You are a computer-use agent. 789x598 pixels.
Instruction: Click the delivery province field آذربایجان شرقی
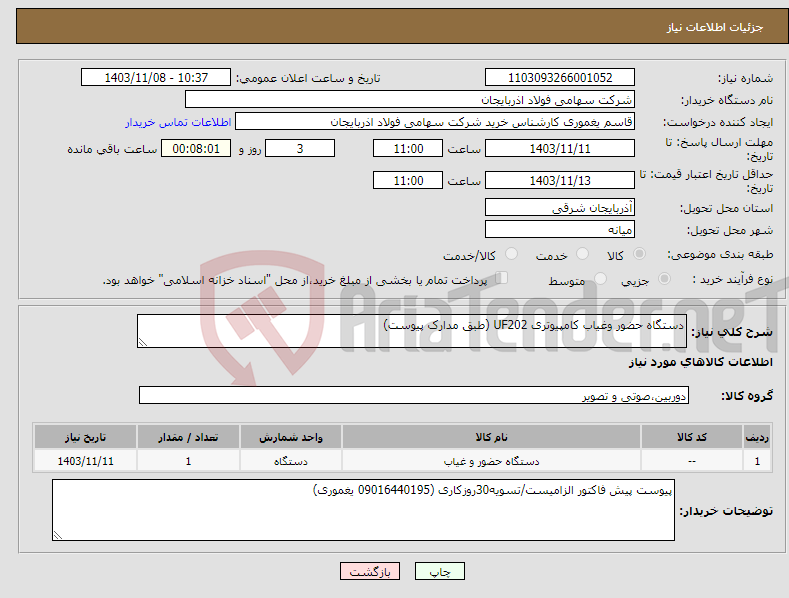point(560,207)
